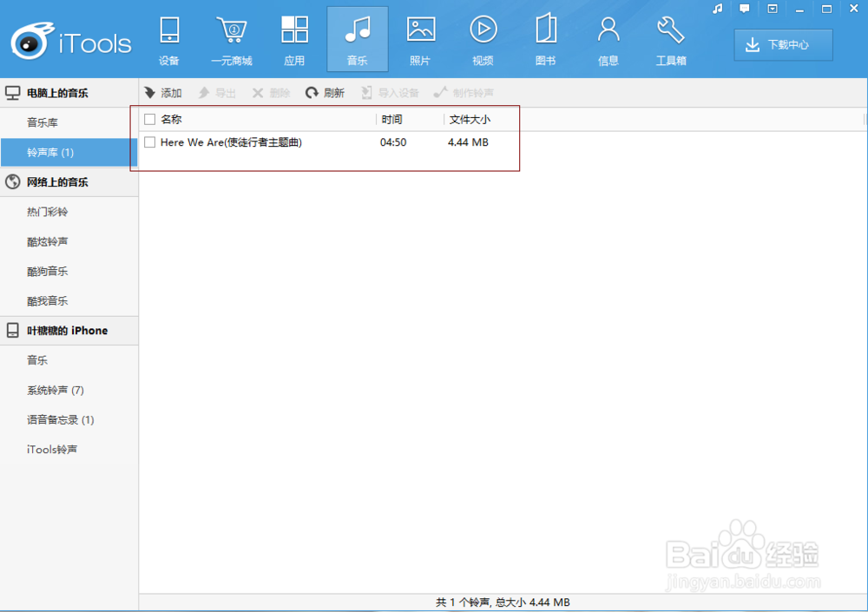Open the 设备 device tab
This screenshot has width=868, height=612.
(169, 40)
